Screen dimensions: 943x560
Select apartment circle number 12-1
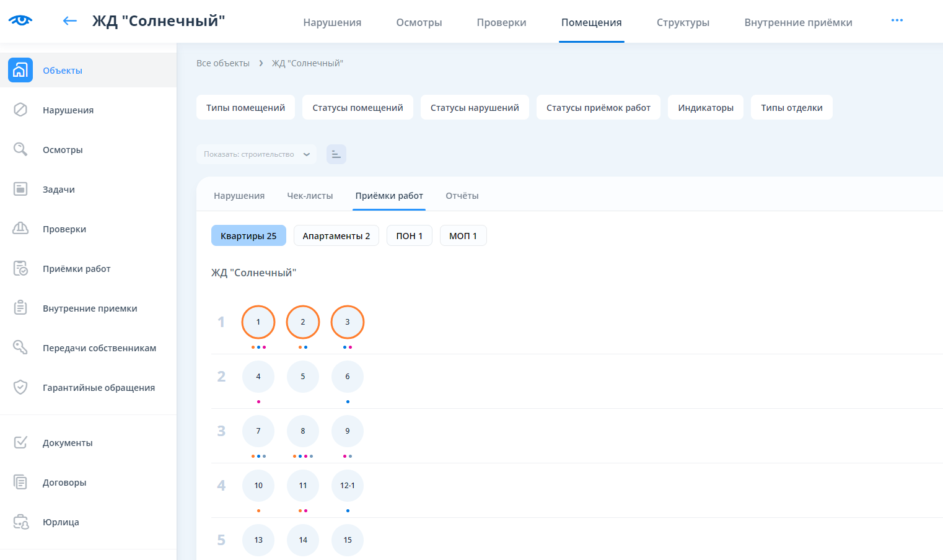coord(347,485)
